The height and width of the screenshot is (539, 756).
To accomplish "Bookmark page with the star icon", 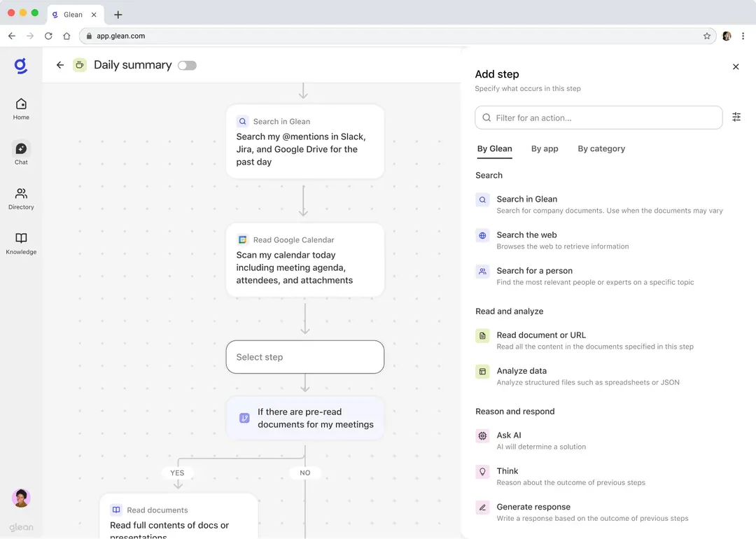I will [x=707, y=36].
